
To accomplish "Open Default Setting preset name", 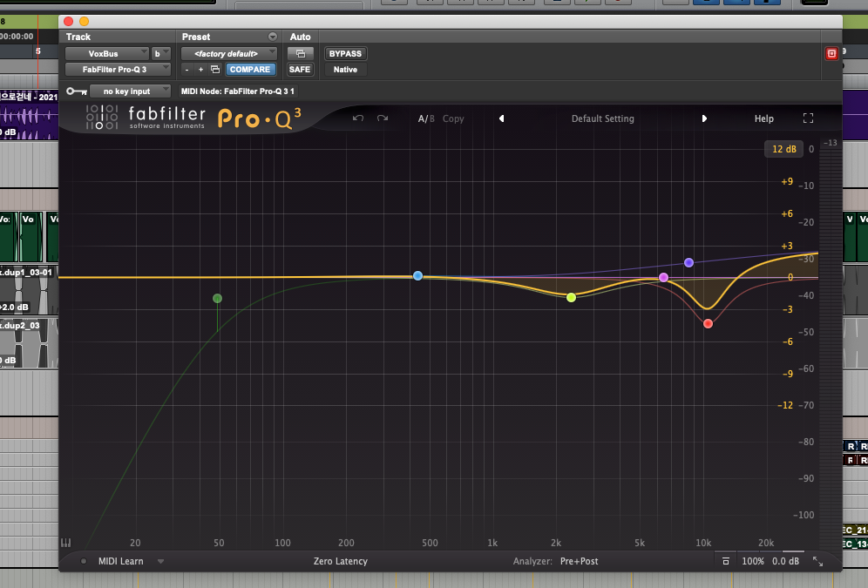I will [x=603, y=118].
